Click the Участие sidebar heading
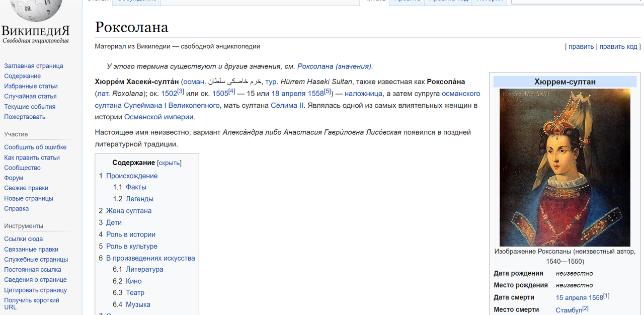 [16, 134]
